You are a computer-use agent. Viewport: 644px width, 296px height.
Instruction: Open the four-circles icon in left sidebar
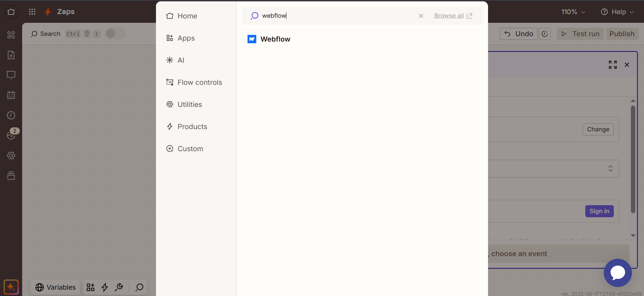11,35
